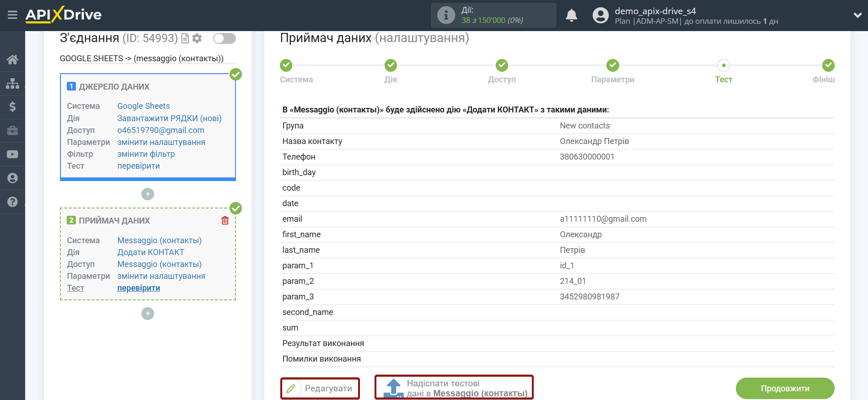Send test data to Messaggio button
868x400 pixels.
pyautogui.click(x=454, y=388)
